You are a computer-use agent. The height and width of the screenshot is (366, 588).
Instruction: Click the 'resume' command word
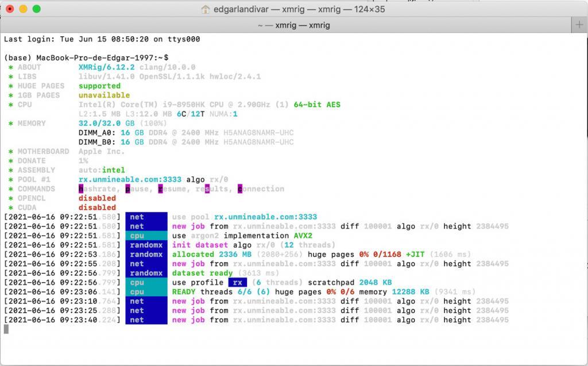[x=172, y=189]
